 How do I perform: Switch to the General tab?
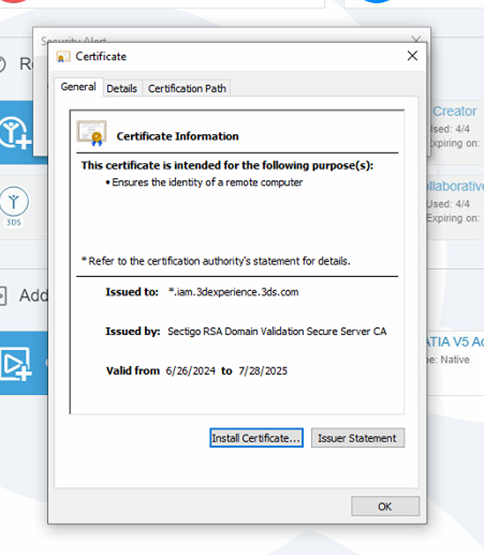click(78, 87)
